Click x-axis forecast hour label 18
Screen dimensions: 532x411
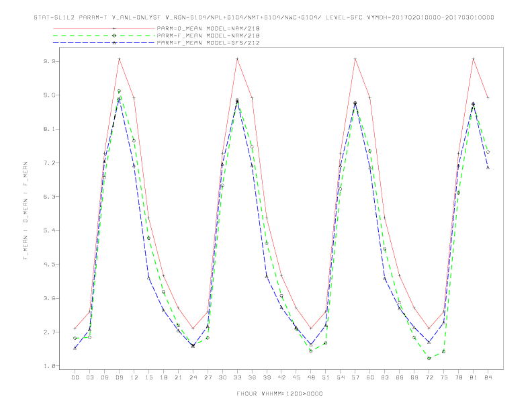pyautogui.click(x=163, y=377)
